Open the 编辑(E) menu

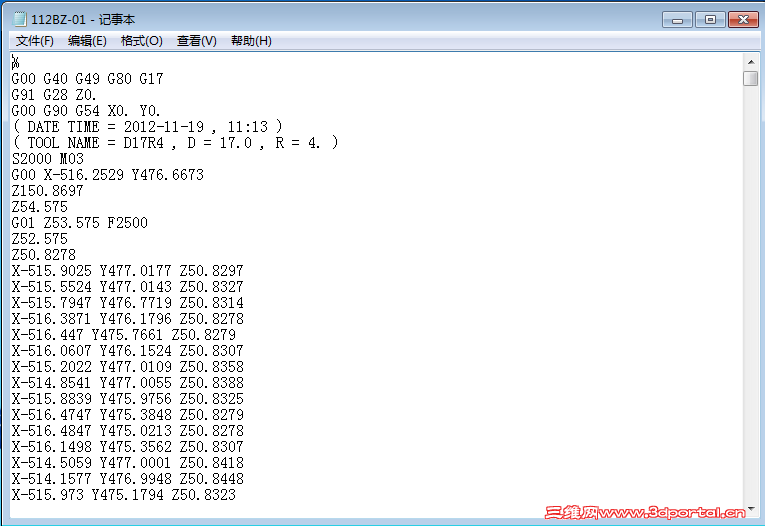[x=87, y=41]
